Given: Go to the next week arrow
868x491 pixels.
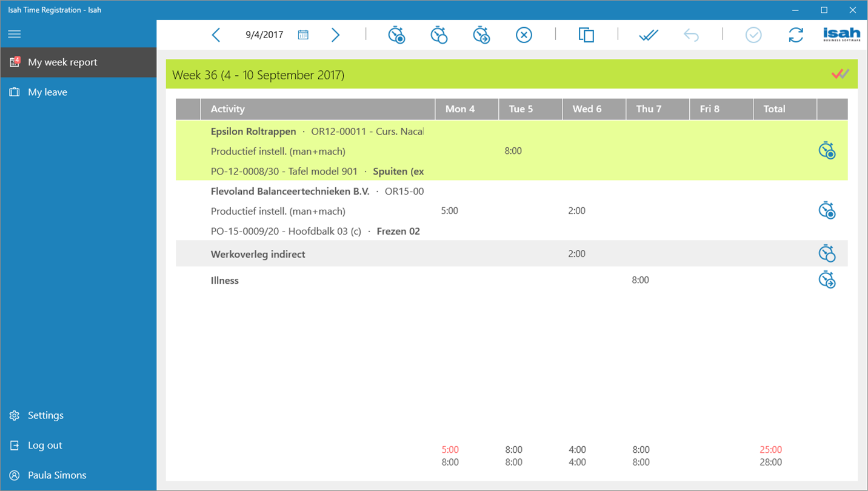Looking at the screenshot, I should click(x=335, y=35).
